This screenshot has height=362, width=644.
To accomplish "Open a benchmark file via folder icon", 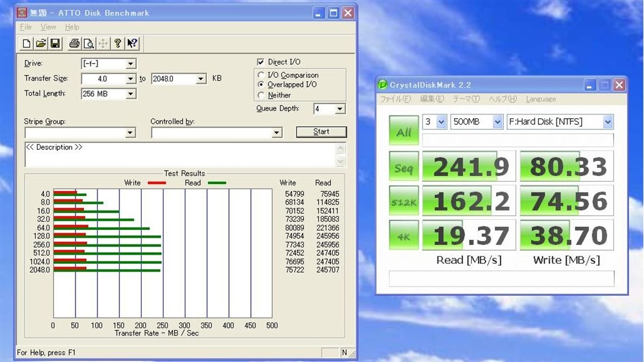I will [x=41, y=43].
